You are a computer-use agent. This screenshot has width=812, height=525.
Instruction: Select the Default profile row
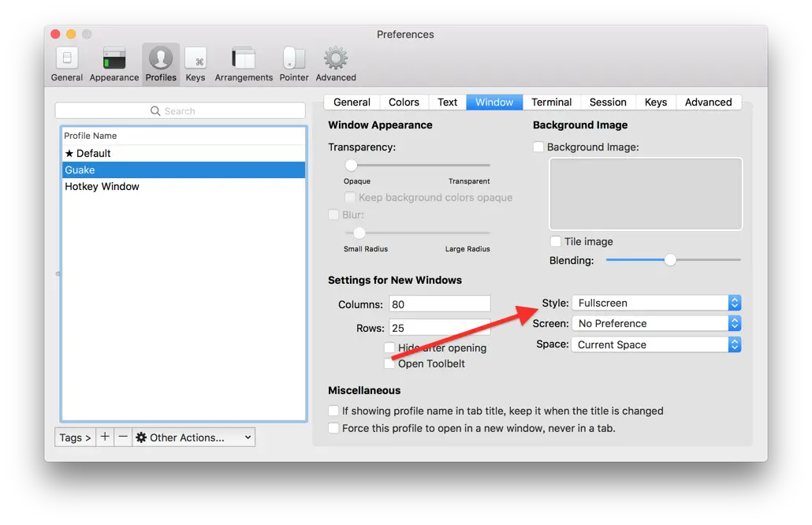[x=184, y=153]
